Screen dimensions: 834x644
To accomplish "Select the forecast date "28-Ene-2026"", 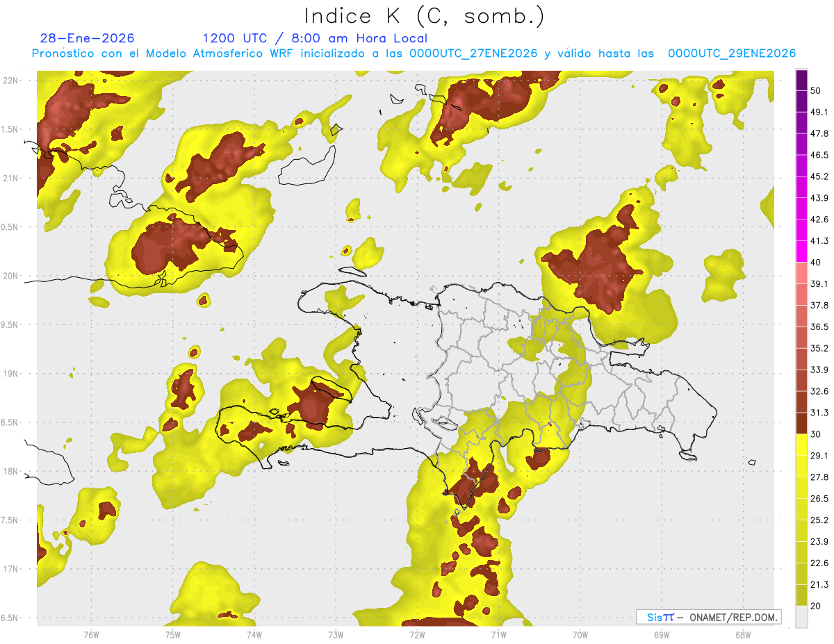I will point(88,38).
